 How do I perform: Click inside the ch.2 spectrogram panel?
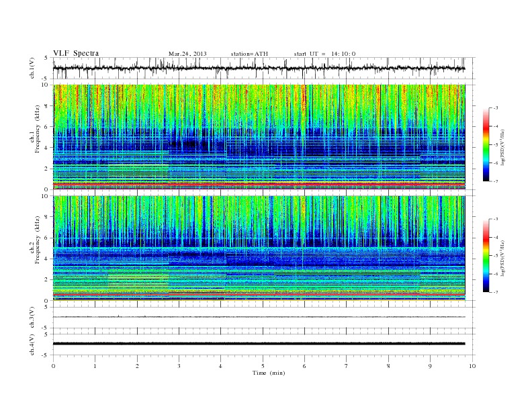pos(259,248)
